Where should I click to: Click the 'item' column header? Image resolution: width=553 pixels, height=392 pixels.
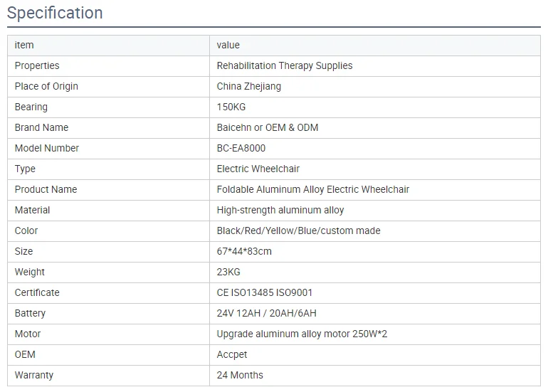point(24,45)
